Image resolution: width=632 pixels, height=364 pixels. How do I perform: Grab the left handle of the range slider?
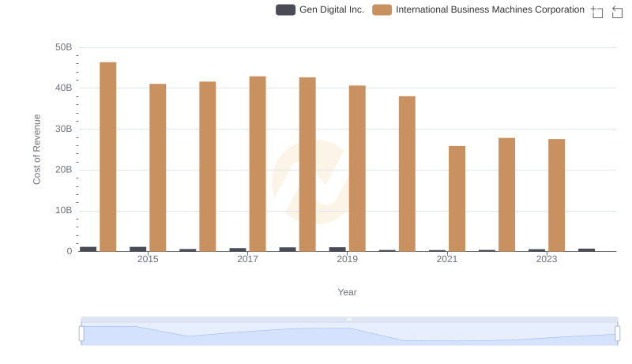pyautogui.click(x=81, y=334)
